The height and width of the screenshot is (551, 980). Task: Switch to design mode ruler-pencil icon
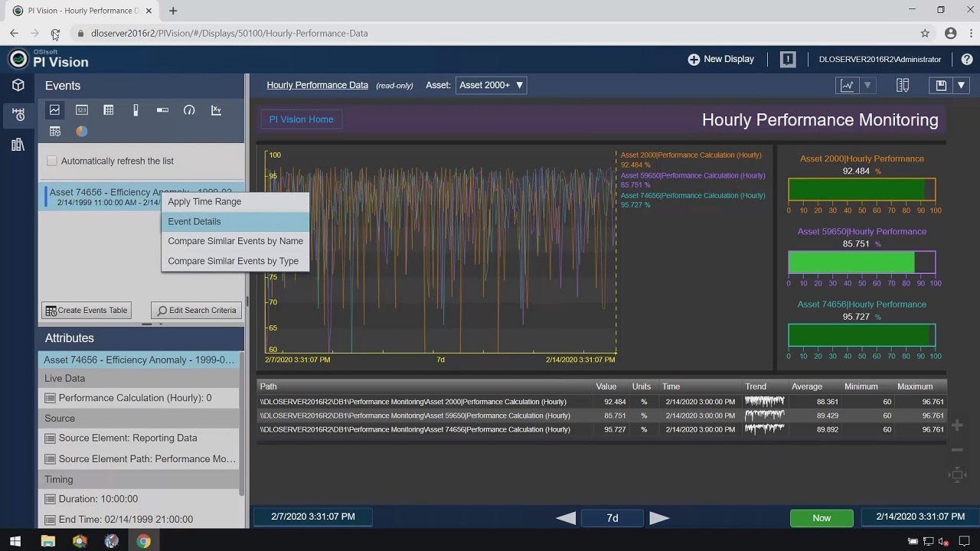pyautogui.click(x=903, y=86)
